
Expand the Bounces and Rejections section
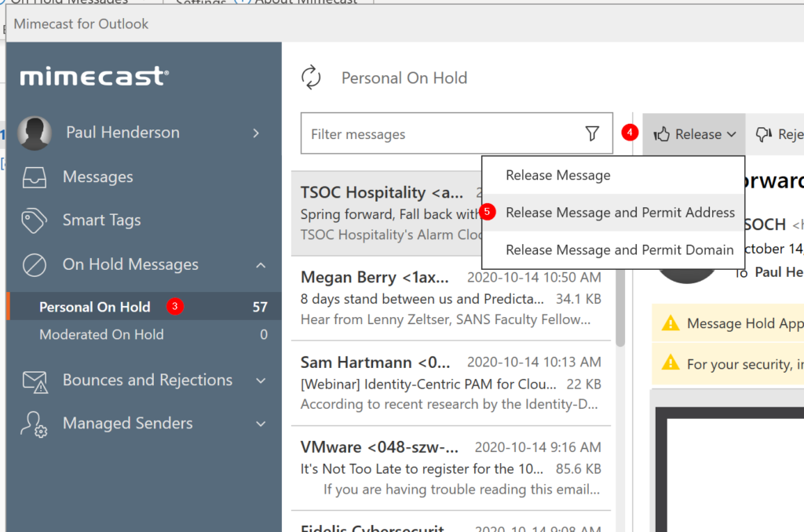(261, 381)
